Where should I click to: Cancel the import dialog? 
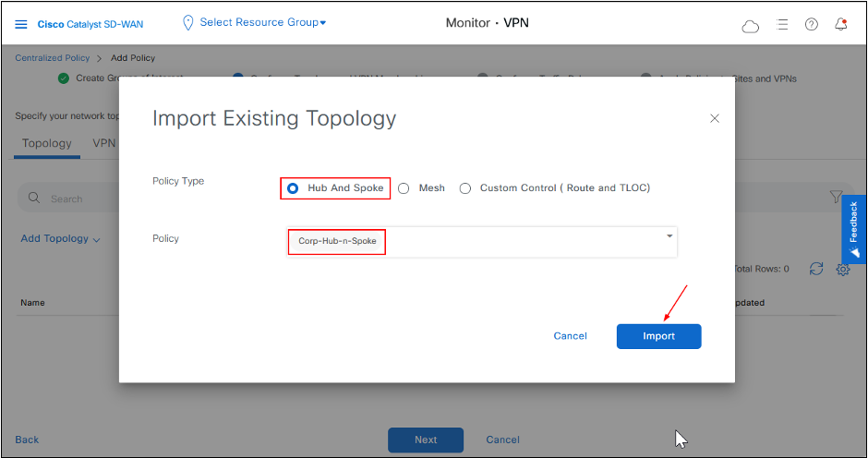tap(570, 336)
